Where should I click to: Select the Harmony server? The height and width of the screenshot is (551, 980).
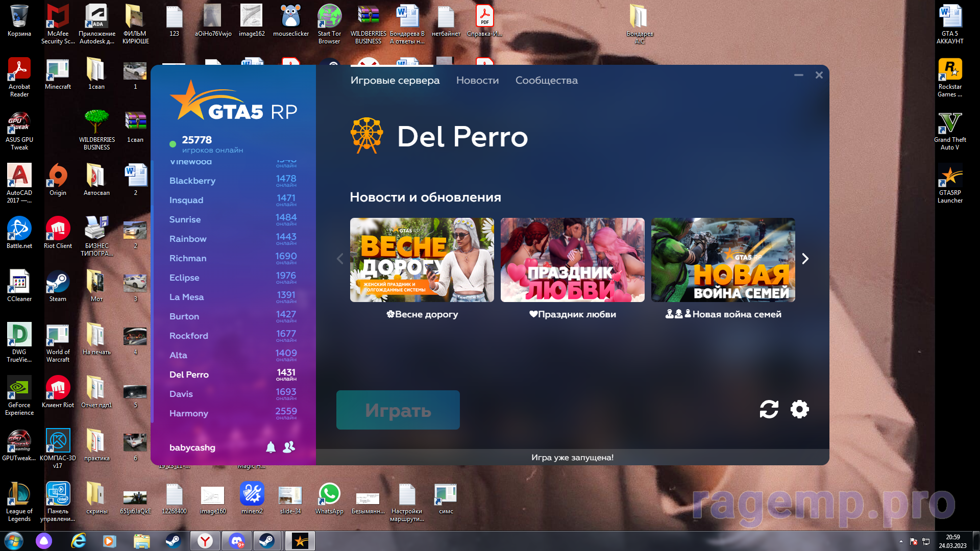(189, 413)
